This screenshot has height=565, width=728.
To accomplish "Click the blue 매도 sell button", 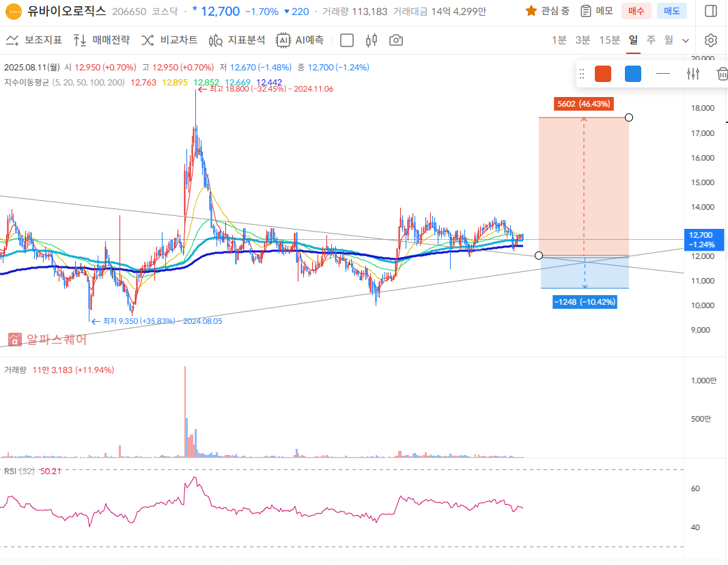I will (x=672, y=11).
